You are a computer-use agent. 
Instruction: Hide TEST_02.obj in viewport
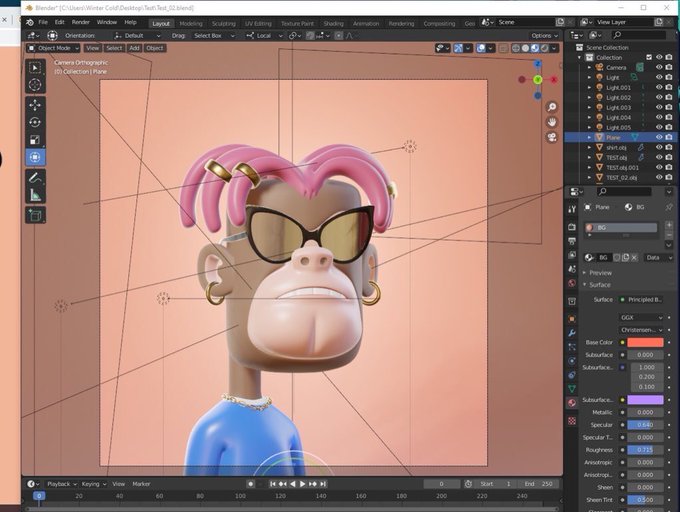[x=659, y=177]
